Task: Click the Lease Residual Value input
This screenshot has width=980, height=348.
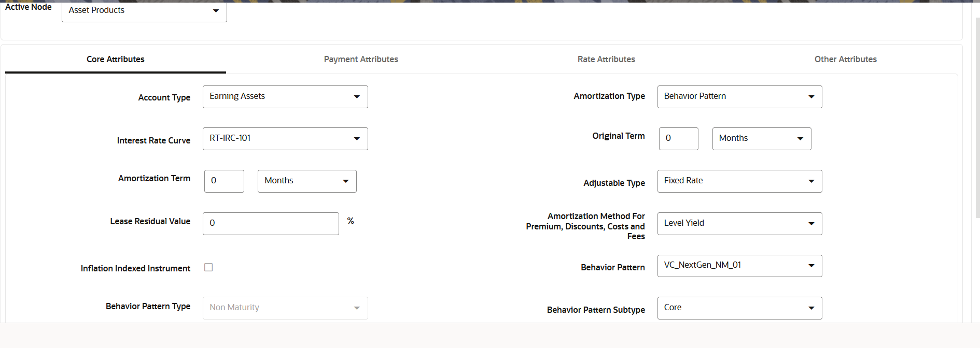Action: click(x=271, y=224)
